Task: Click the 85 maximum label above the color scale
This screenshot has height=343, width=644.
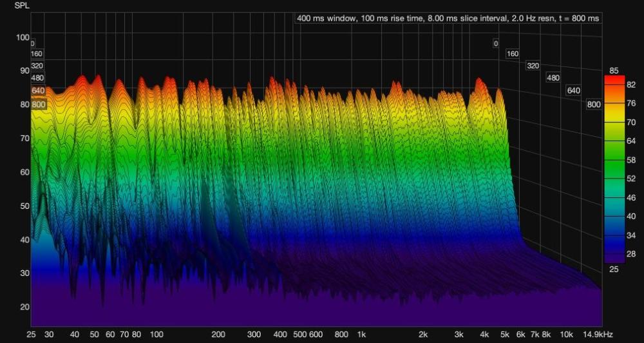Action: pyautogui.click(x=614, y=71)
